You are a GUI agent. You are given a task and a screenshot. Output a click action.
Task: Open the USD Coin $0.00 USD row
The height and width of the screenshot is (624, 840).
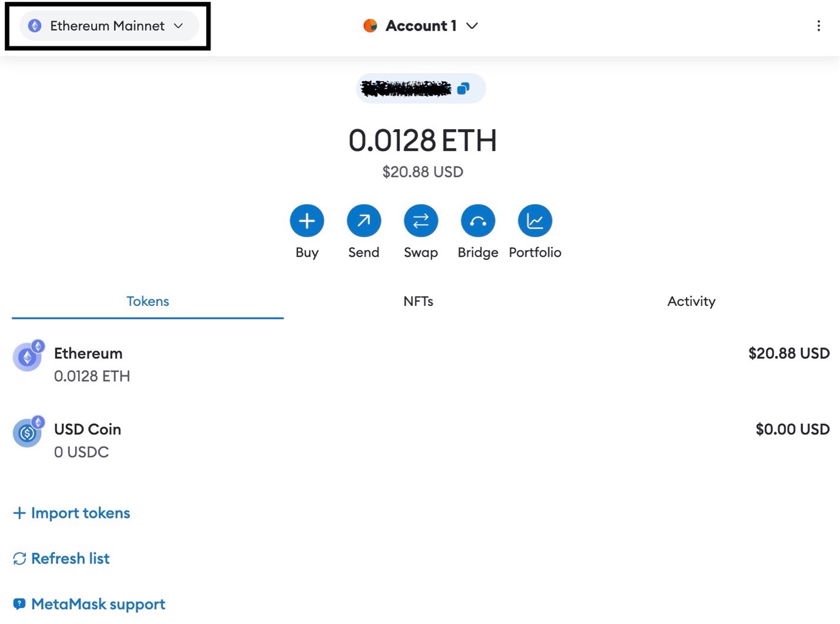point(420,440)
